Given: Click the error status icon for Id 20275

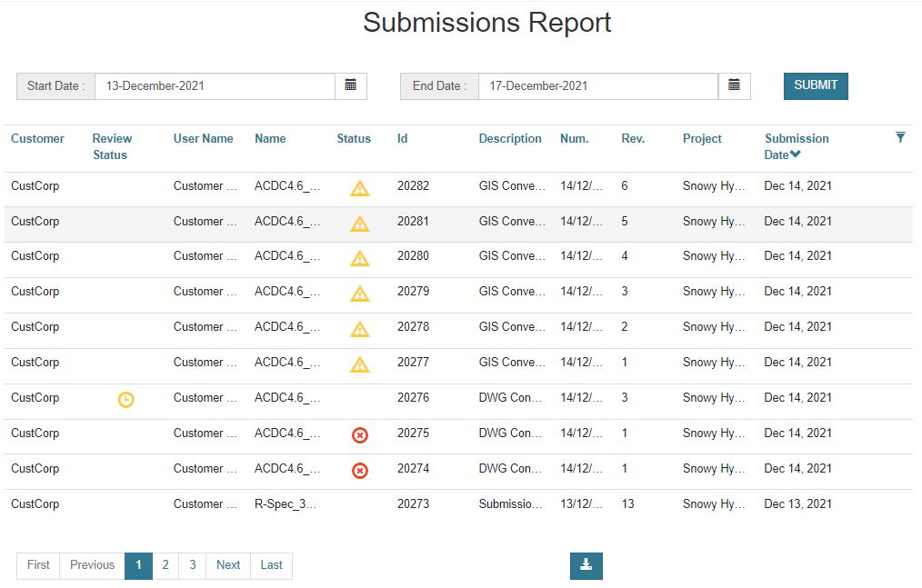Looking at the screenshot, I should point(360,435).
